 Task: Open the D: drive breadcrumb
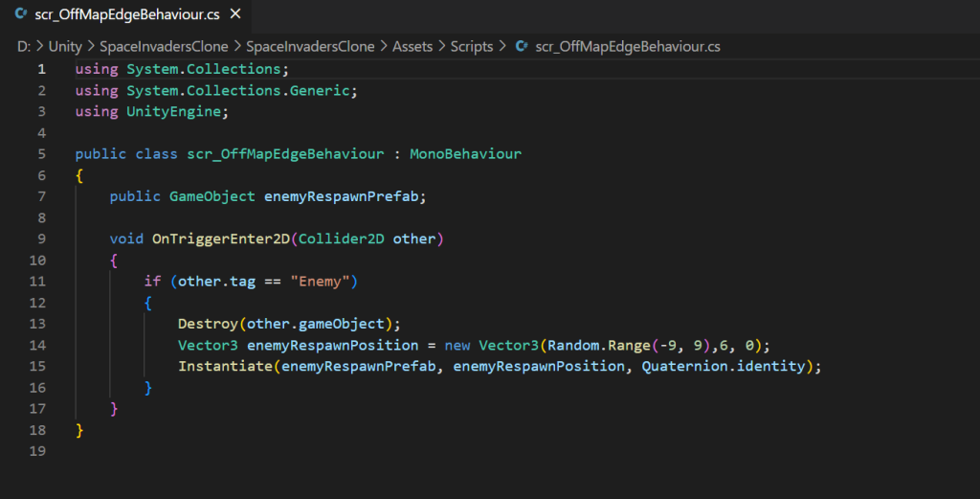click(24, 46)
